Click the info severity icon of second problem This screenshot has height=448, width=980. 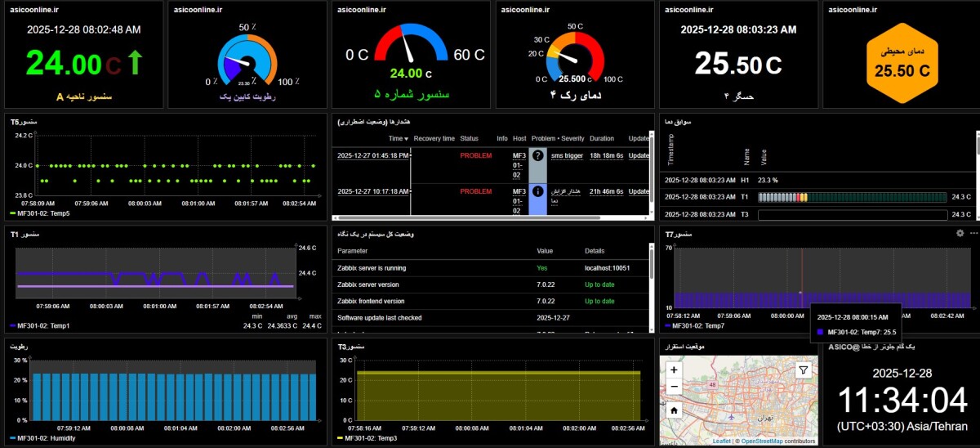537,191
